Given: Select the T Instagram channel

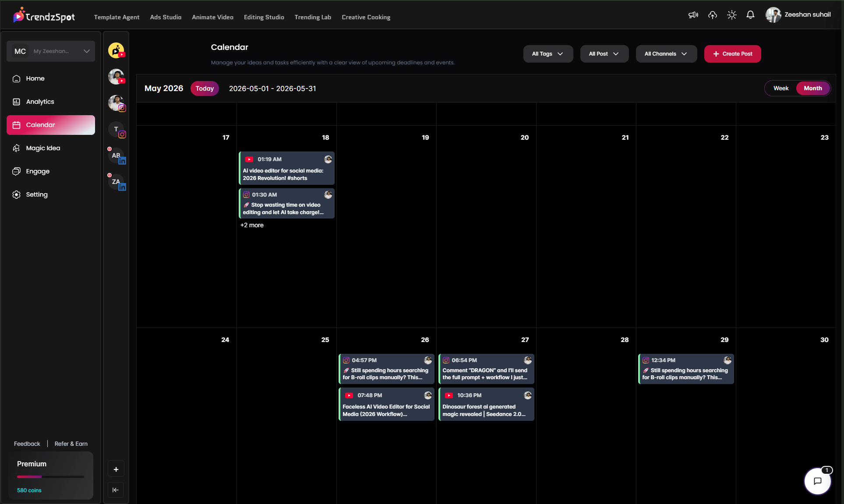Looking at the screenshot, I should click(x=117, y=130).
